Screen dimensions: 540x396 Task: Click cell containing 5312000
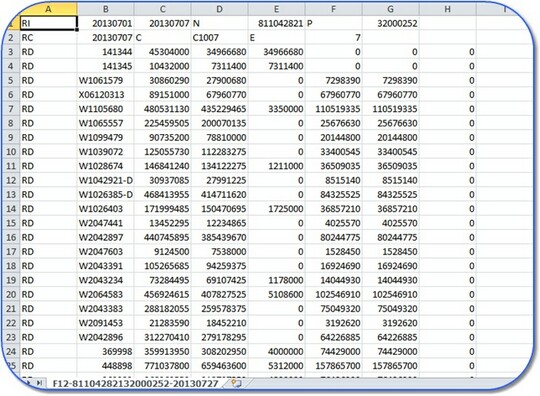click(276, 366)
